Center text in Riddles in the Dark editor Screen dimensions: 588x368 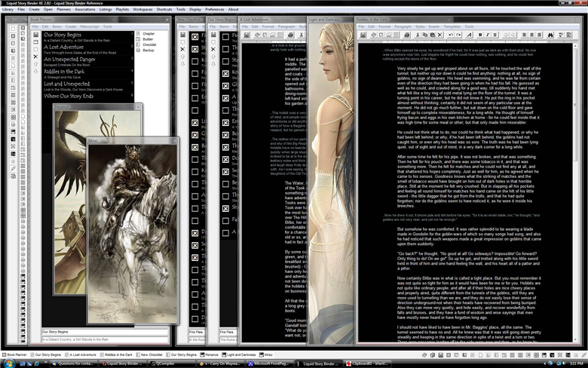(x=531, y=35)
